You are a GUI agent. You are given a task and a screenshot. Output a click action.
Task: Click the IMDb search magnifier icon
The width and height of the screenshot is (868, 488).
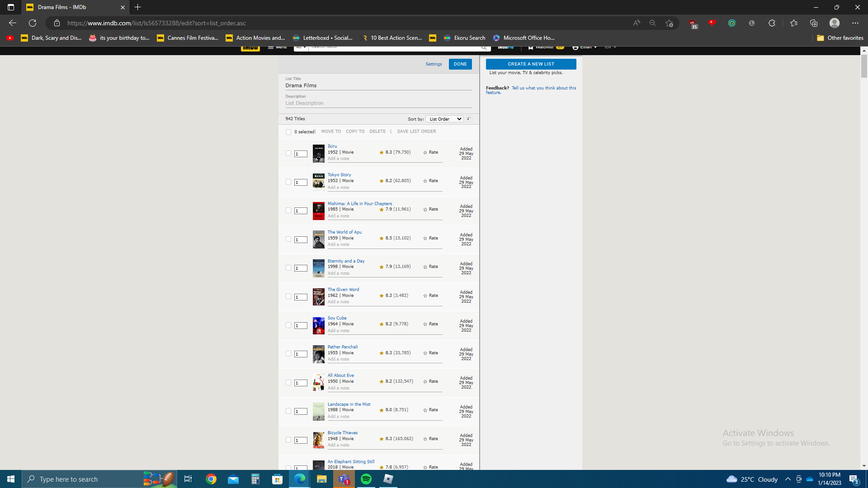point(484,47)
